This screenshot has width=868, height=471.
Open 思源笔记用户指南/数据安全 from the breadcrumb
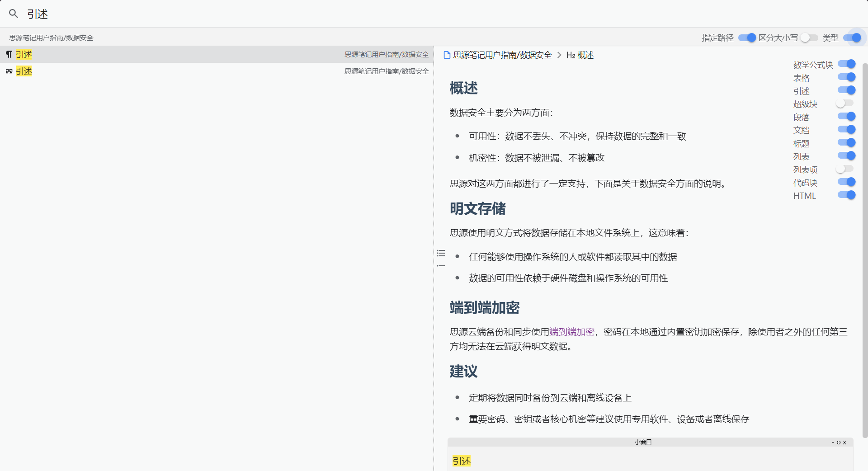[502, 55]
